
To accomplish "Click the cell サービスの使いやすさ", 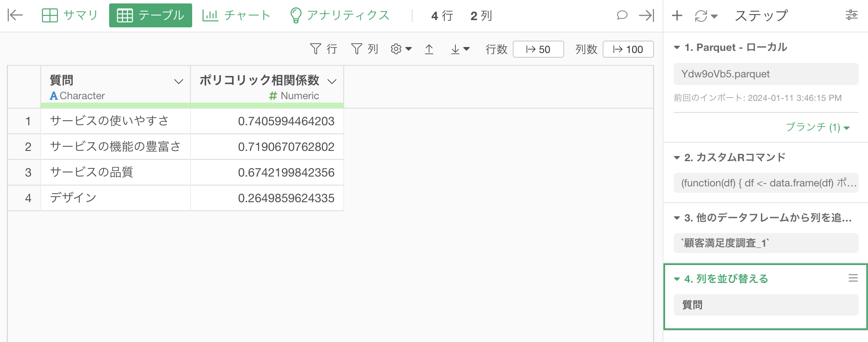I will point(116,121).
